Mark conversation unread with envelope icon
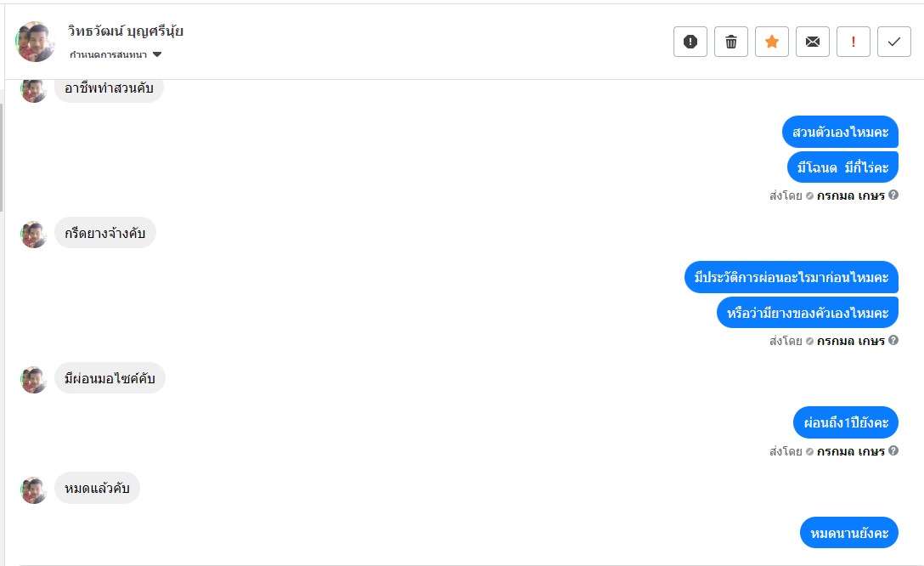 pyautogui.click(x=812, y=42)
